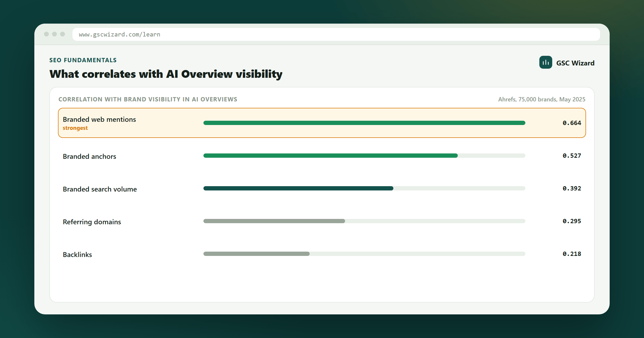Click the 0.218 correlation value

572,254
